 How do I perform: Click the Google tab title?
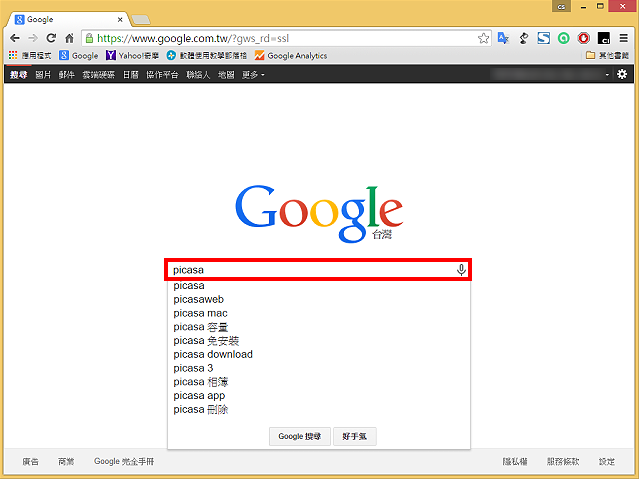click(40, 19)
